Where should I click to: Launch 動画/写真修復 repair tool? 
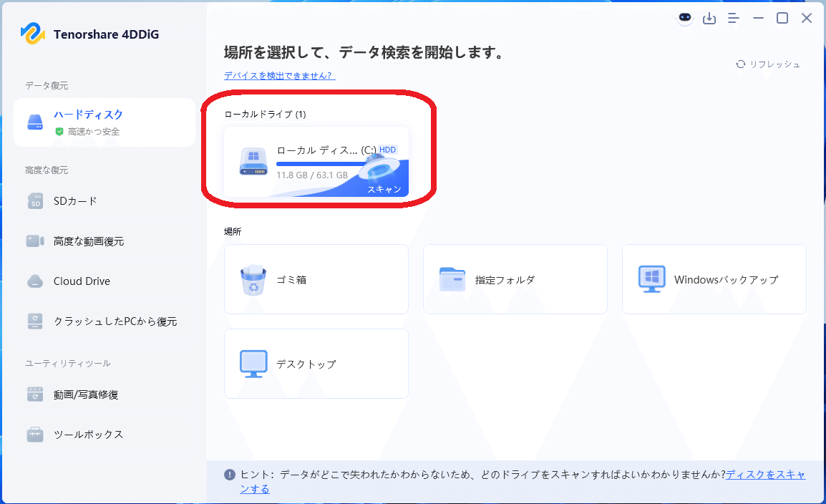(79, 394)
